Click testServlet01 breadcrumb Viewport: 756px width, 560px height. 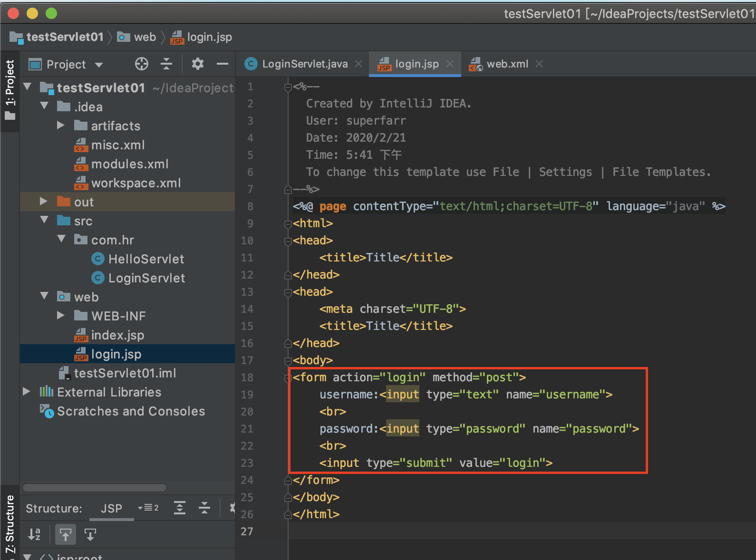click(x=65, y=37)
